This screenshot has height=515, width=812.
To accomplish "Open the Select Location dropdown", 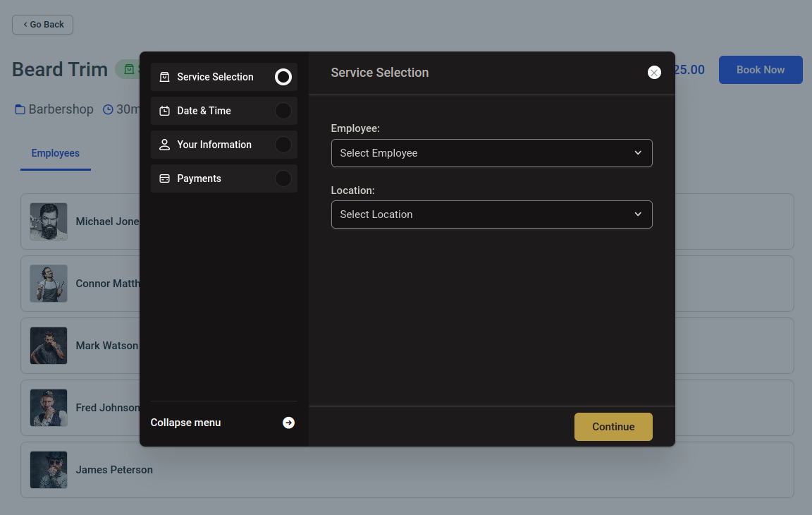I will pos(491,214).
